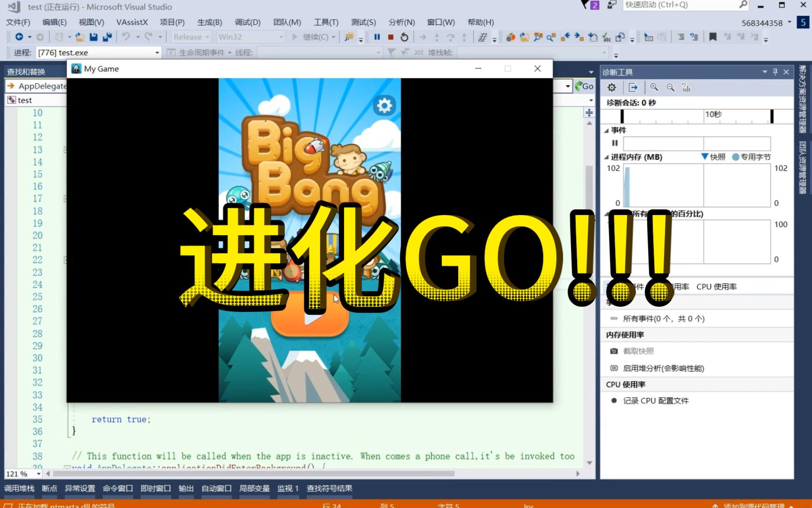The width and height of the screenshot is (812, 508).
Task: Open the account 568344358 dropdown
Action: (x=789, y=22)
